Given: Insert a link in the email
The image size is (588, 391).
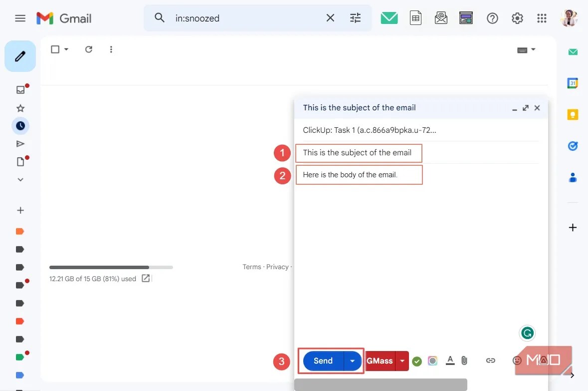Looking at the screenshot, I should 490,360.
